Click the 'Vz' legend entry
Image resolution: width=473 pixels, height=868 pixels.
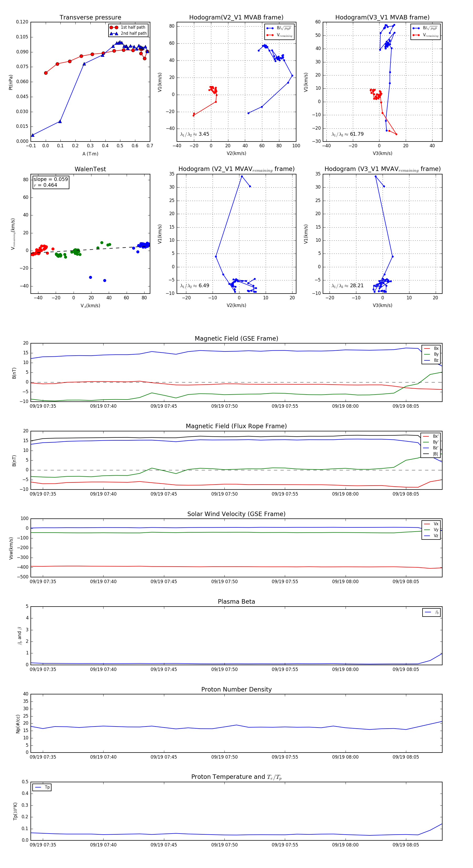click(x=431, y=536)
